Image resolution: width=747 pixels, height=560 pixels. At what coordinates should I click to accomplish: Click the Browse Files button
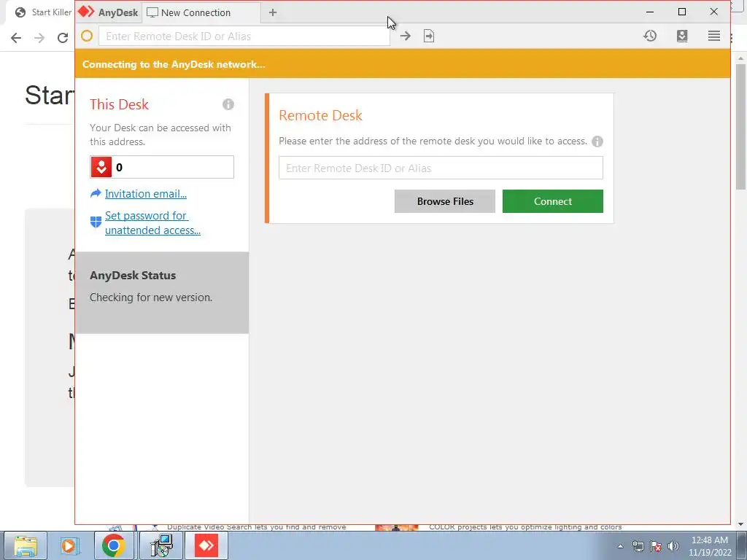coord(445,201)
